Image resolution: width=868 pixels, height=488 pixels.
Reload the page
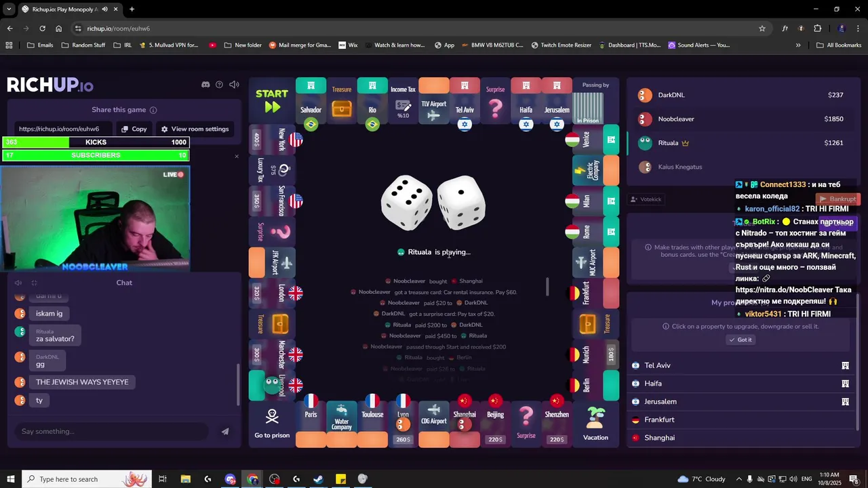pyautogui.click(x=42, y=28)
